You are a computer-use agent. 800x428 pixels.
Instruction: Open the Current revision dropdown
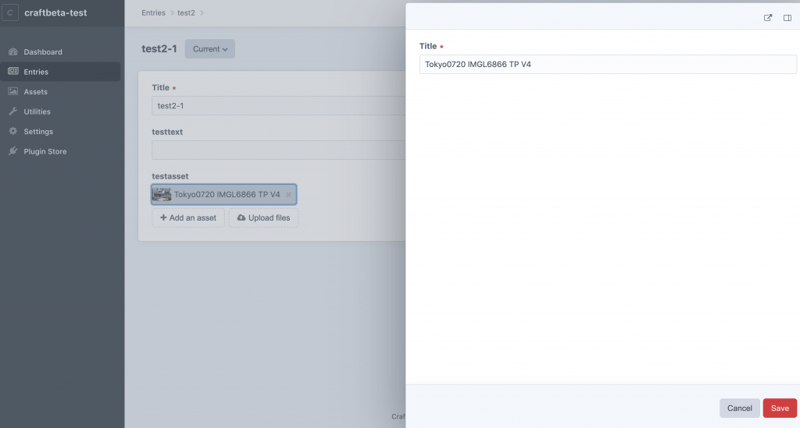tap(210, 49)
